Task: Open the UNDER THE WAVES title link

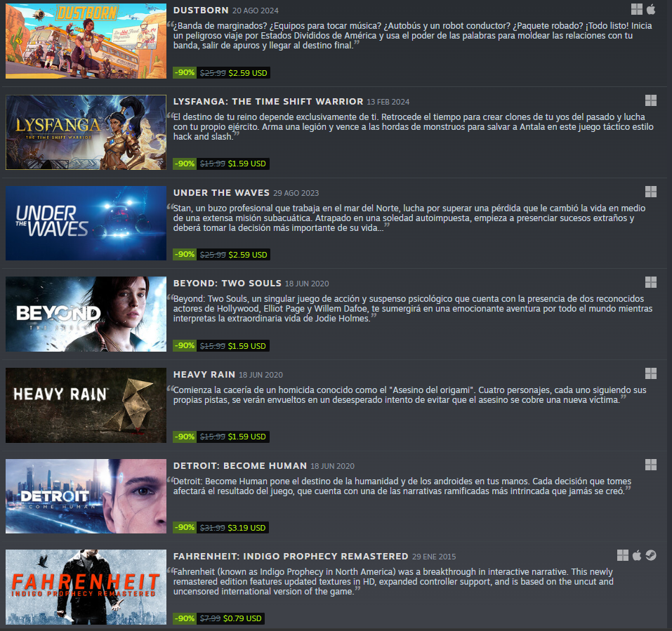Action: pos(222,193)
